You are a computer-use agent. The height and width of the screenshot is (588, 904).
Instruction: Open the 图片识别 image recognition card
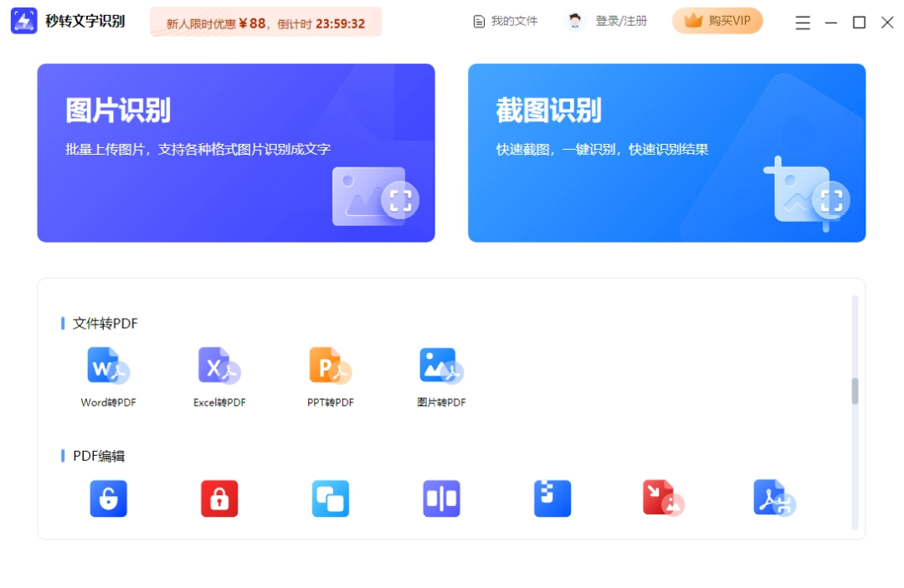click(x=236, y=153)
